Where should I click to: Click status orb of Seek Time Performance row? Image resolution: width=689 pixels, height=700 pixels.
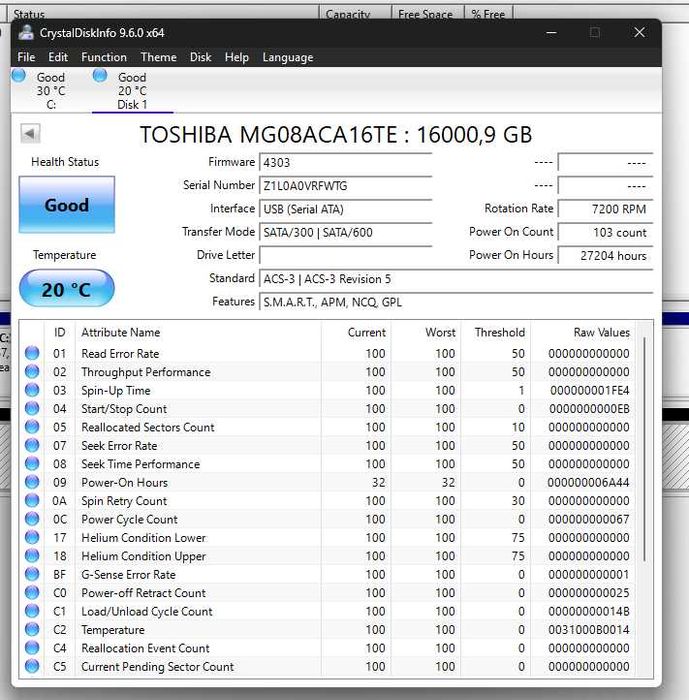32,464
